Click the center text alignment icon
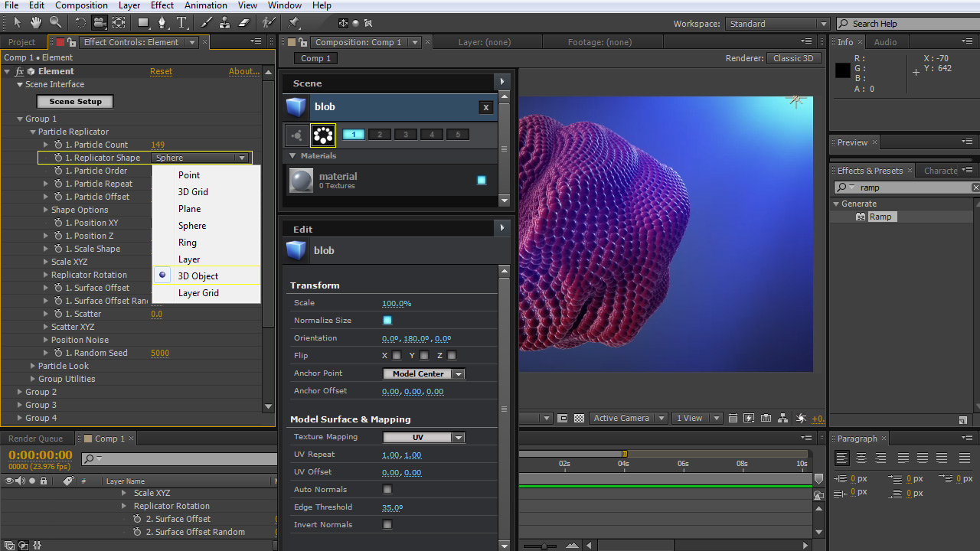 pos(861,458)
